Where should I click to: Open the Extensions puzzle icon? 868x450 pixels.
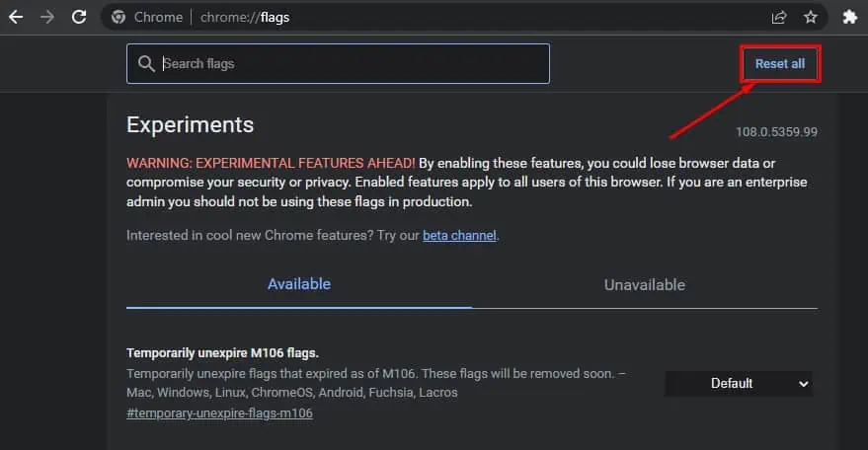point(850,17)
